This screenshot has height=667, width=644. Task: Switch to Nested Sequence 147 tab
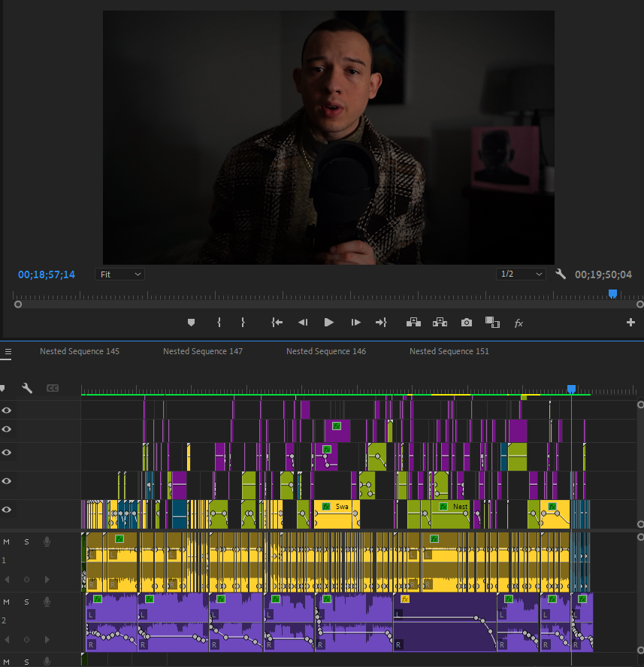click(203, 351)
